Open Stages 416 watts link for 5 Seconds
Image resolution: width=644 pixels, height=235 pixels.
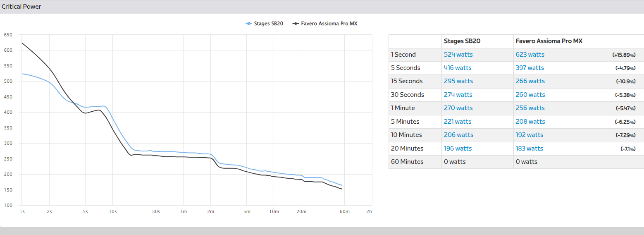tap(458, 68)
